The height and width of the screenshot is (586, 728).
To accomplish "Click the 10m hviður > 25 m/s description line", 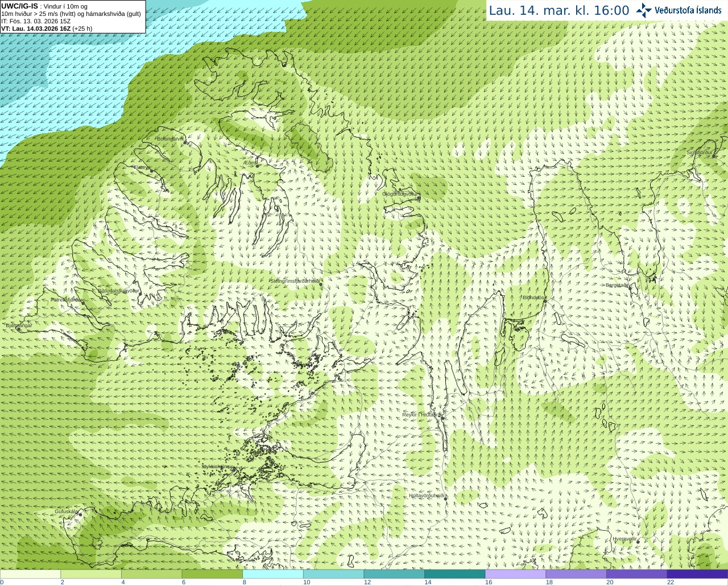I will coord(71,14).
